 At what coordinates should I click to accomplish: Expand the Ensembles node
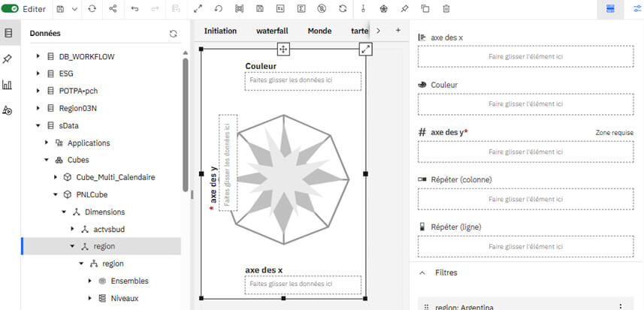(90, 281)
